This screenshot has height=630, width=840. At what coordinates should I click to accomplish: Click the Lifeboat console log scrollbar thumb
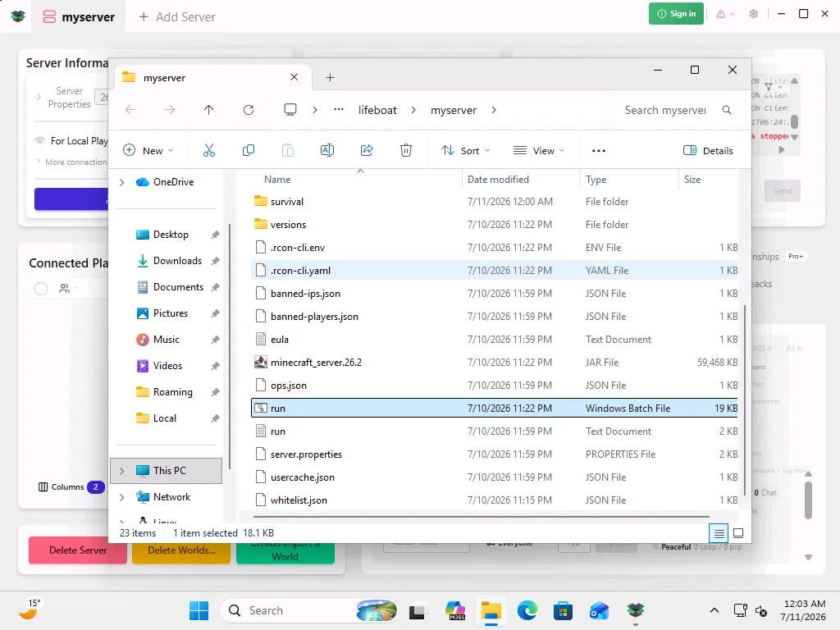coord(794,121)
